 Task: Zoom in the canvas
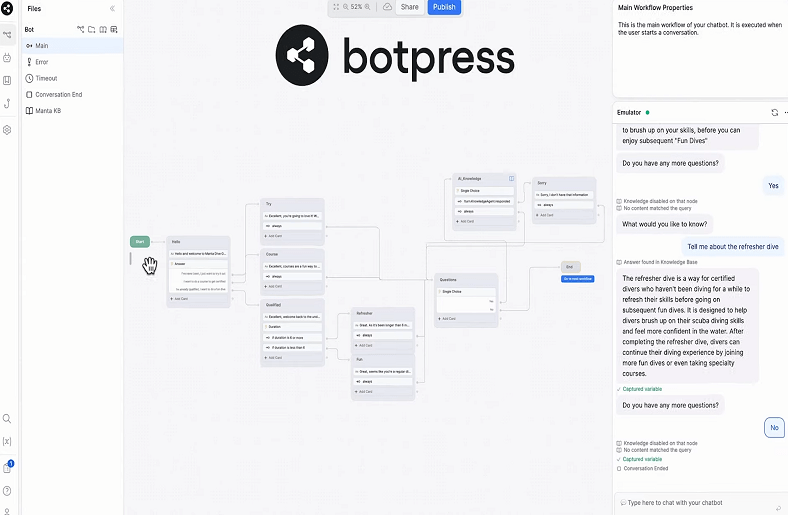coord(367,7)
